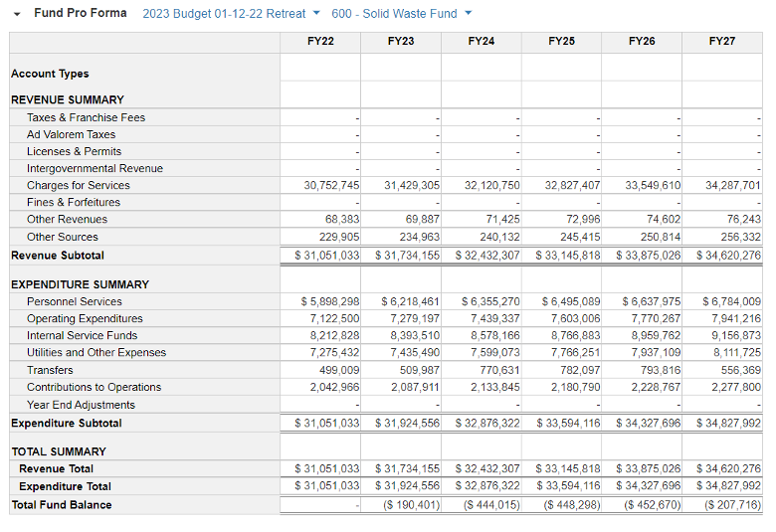Click the FY22 column header
776x532 pixels.
click(x=320, y=41)
